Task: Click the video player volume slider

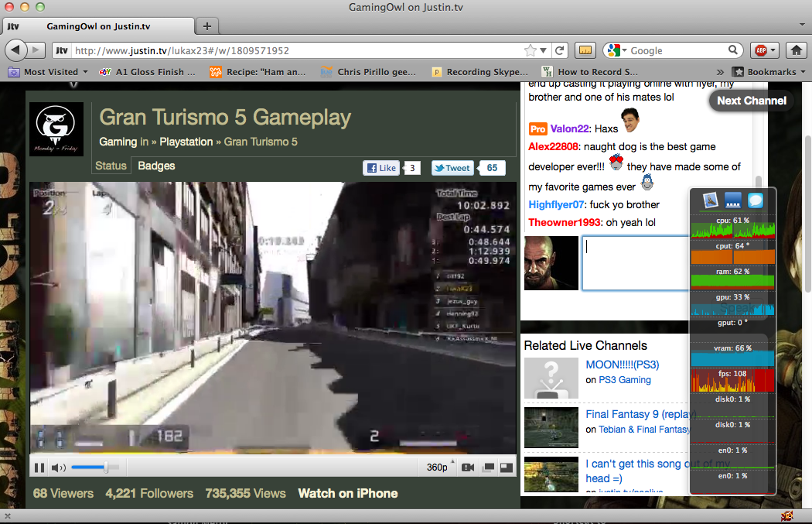Action: [x=90, y=467]
